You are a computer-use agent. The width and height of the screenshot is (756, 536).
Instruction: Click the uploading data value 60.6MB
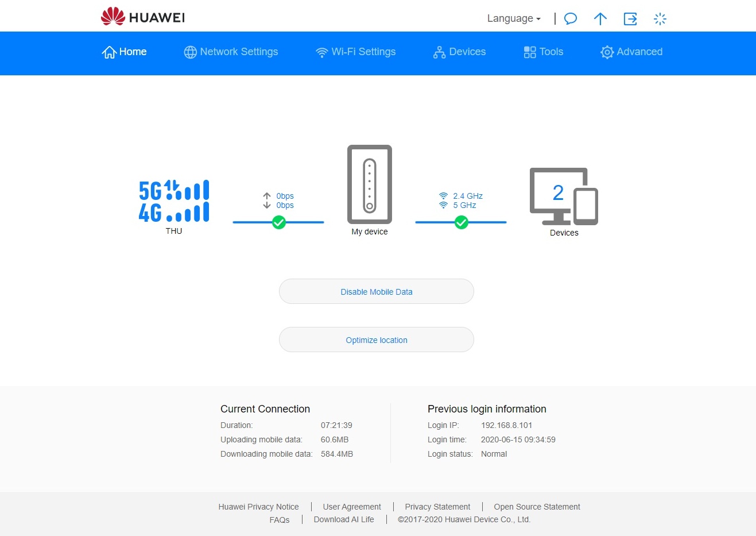coord(335,439)
